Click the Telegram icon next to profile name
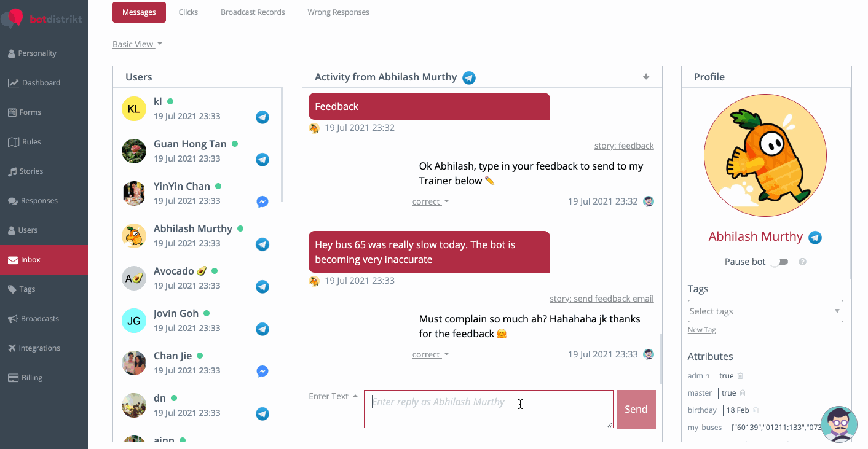Viewport: 868px width, 449px height. (x=815, y=238)
